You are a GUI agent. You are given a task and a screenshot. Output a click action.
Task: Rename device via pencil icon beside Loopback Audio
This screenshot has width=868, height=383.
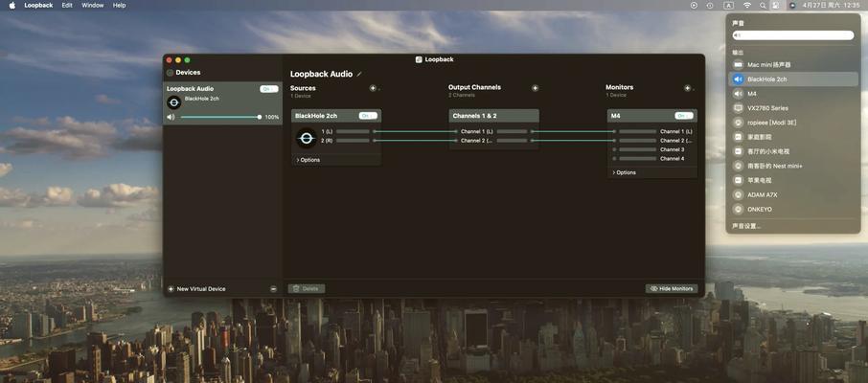click(358, 74)
